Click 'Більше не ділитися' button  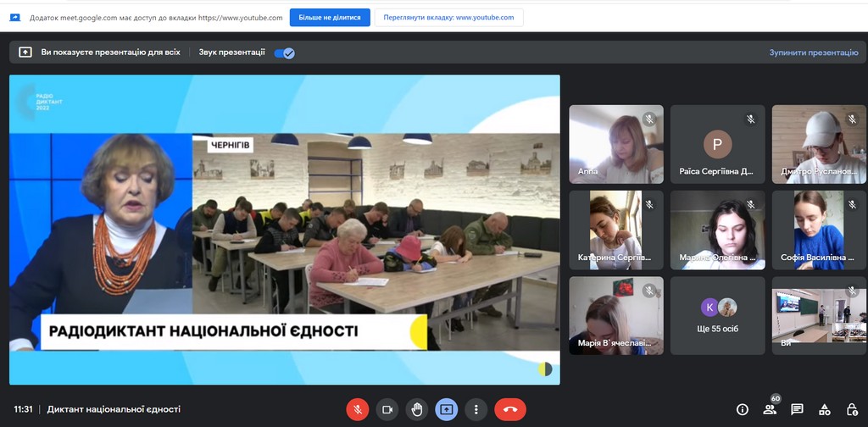tap(328, 17)
